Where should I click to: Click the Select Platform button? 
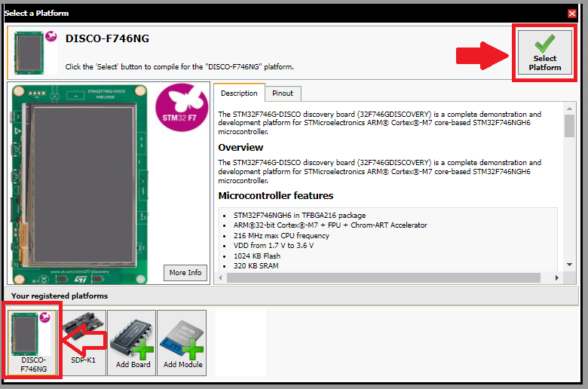544,52
